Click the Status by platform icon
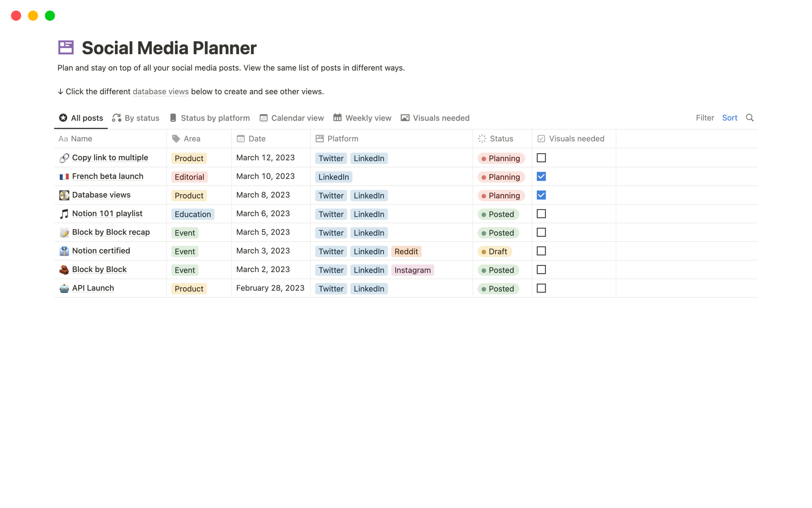Screen dimensions: 812x508 tap(173, 118)
